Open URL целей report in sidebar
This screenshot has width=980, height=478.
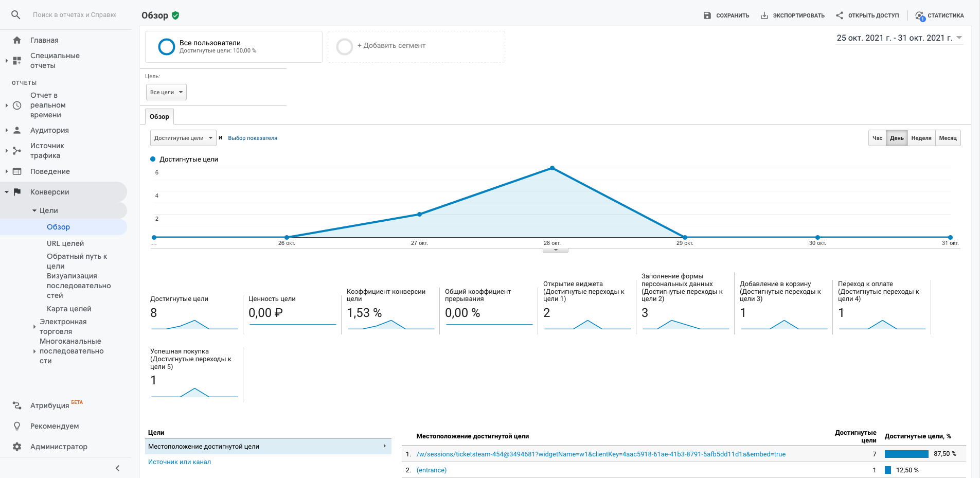coord(65,243)
